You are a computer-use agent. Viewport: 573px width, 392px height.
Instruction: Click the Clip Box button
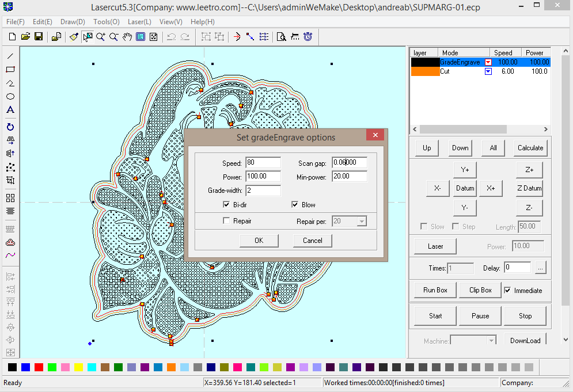(x=480, y=290)
